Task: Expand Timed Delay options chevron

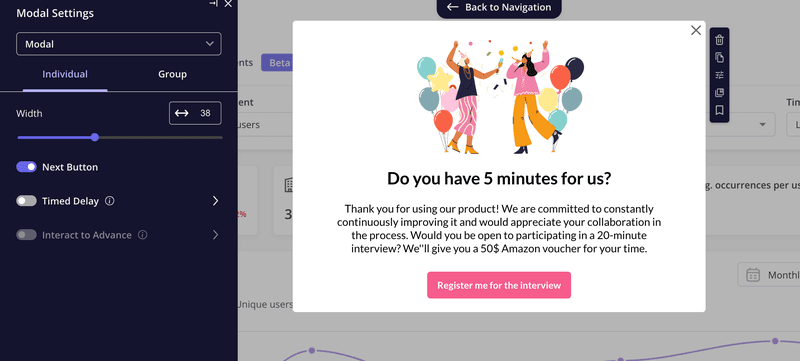Action: click(215, 201)
